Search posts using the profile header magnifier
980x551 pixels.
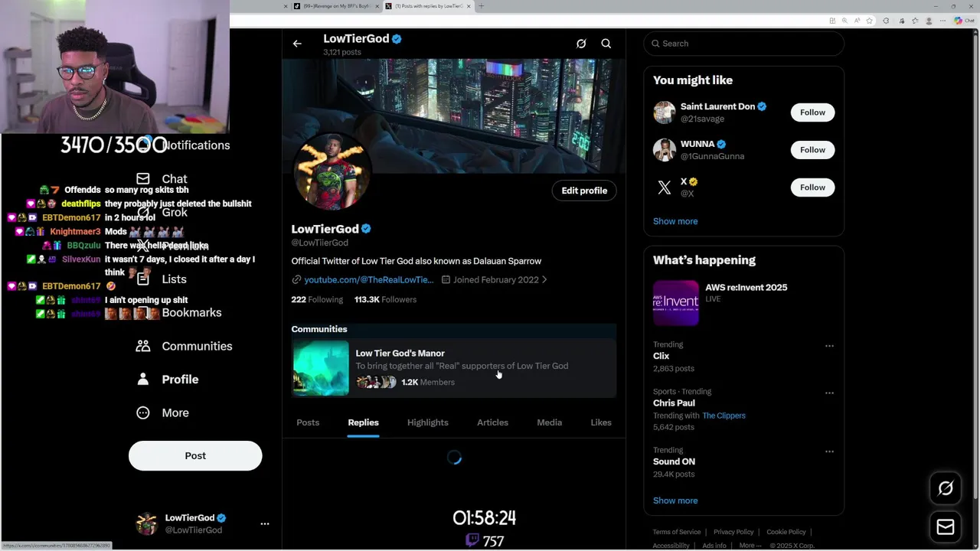606,44
